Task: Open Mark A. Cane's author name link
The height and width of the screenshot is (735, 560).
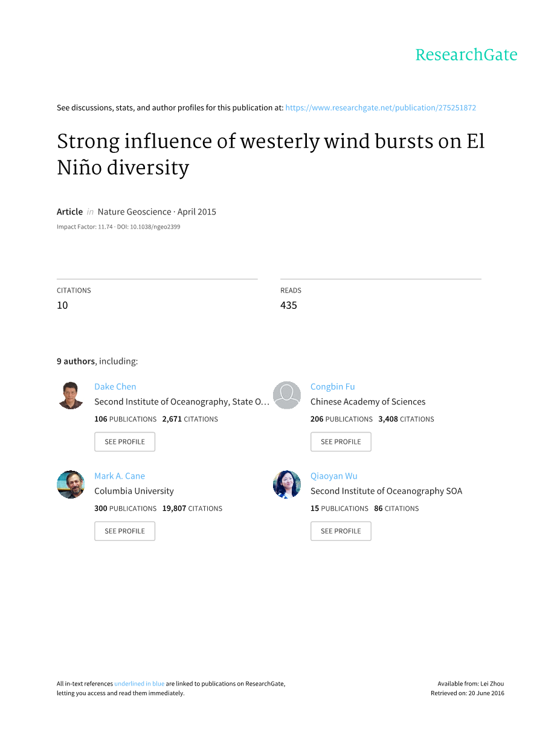Action: point(120,476)
